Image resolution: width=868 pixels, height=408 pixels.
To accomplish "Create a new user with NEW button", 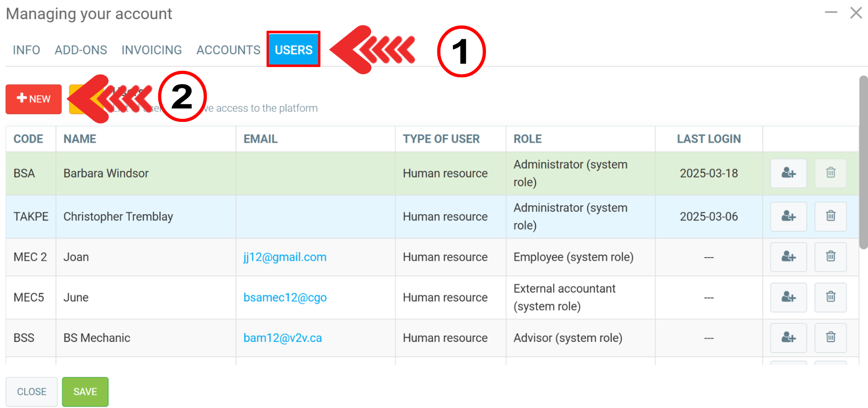I will pyautogui.click(x=34, y=99).
